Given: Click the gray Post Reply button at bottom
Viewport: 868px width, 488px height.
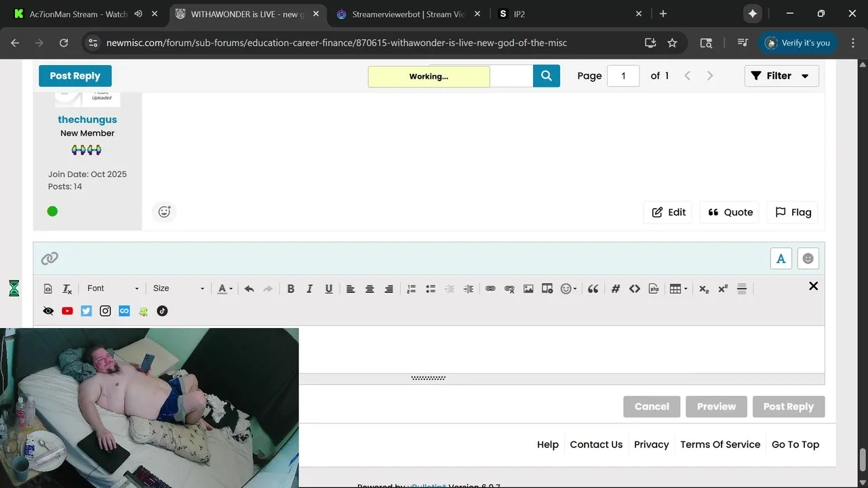Looking at the screenshot, I should (789, 407).
